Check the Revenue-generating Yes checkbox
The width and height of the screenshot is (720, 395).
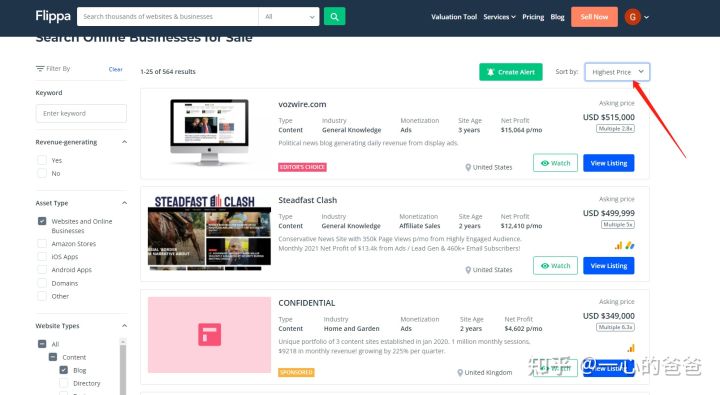coord(42,160)
